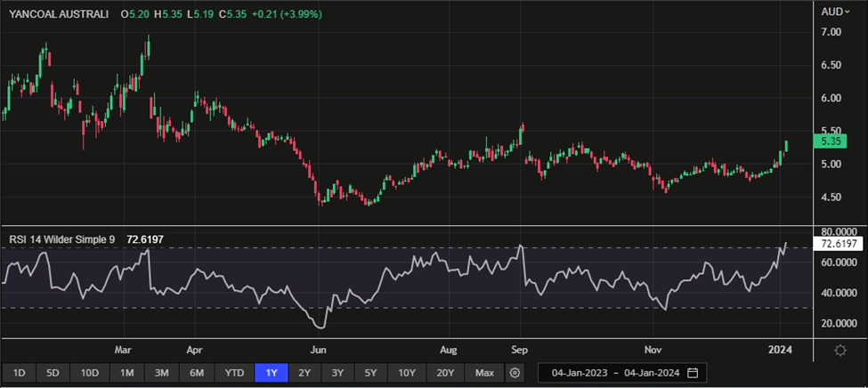
Task: Click the L5.19 low price value
Action: [199, 14]
